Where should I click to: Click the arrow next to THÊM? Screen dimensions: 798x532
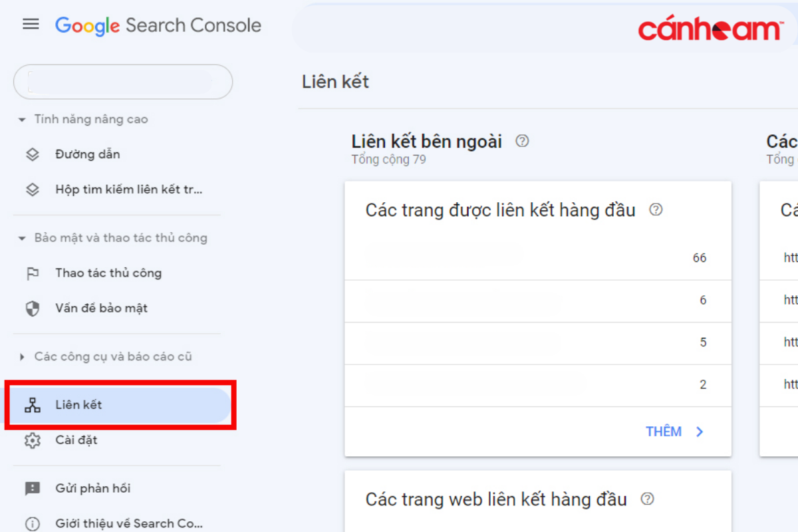pos(700,432)
